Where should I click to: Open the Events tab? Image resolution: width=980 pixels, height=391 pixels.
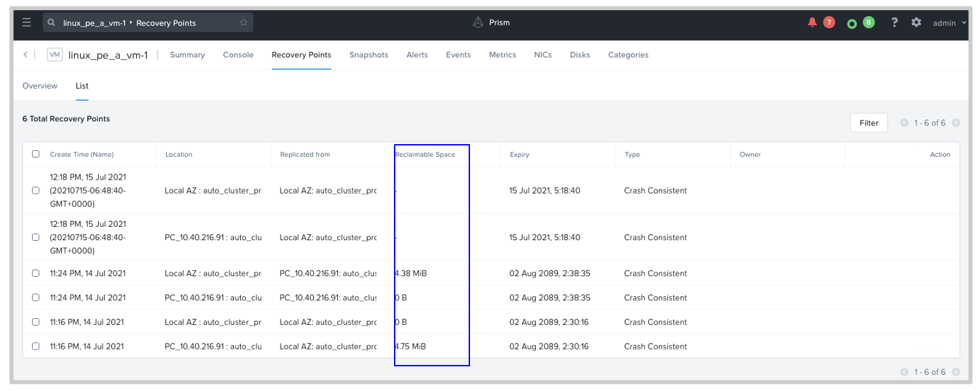pos(459,55)
